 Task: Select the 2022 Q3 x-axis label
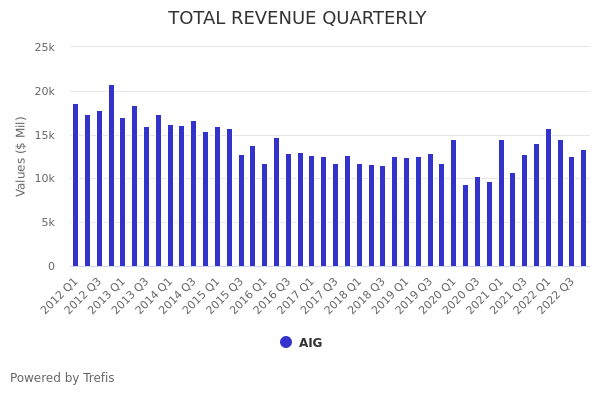558,295
